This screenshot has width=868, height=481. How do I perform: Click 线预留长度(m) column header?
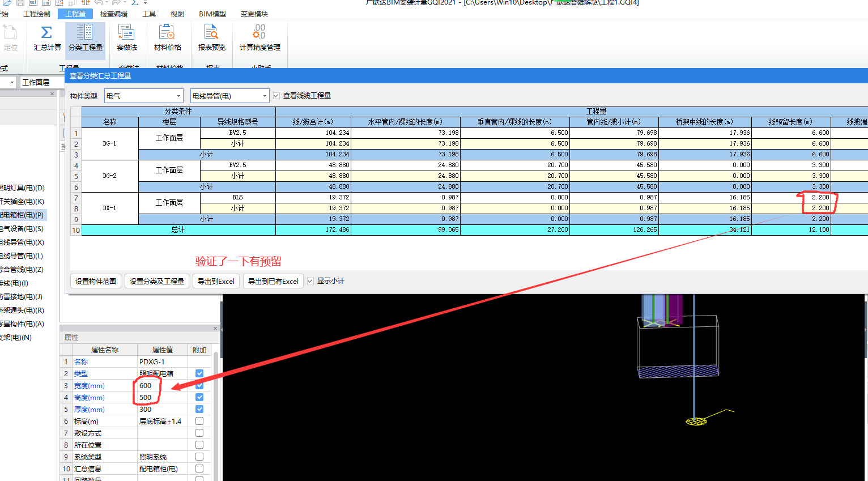[x=791, y=122]
